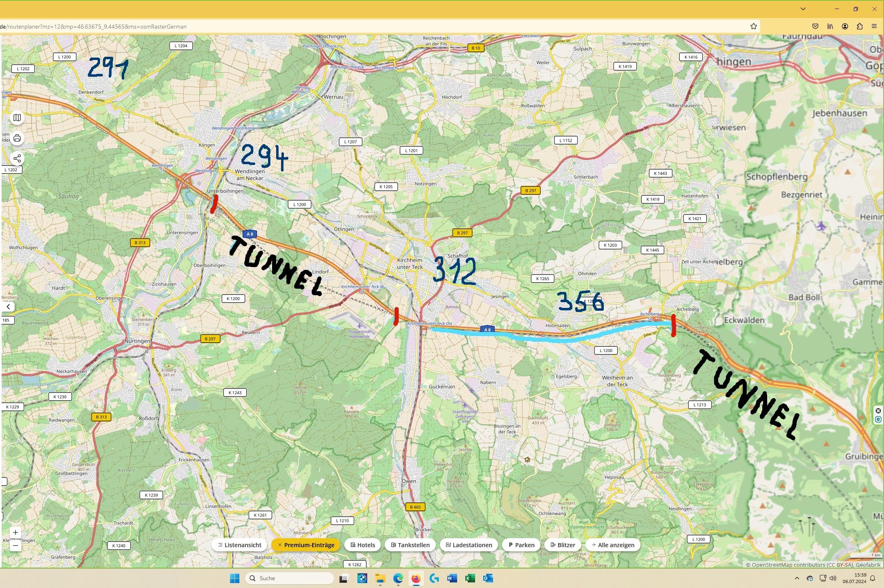Click the Flugplatz Hahnweide airport marker

coord(359,325)
